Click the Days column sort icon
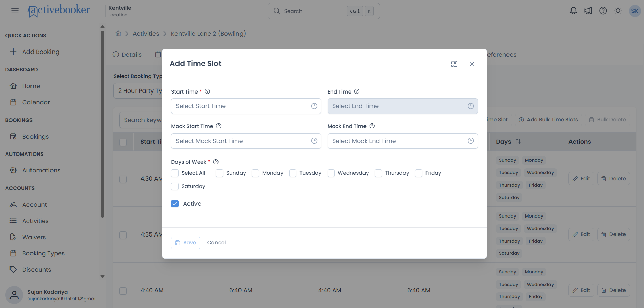The image size is (644, 308). 518,141
